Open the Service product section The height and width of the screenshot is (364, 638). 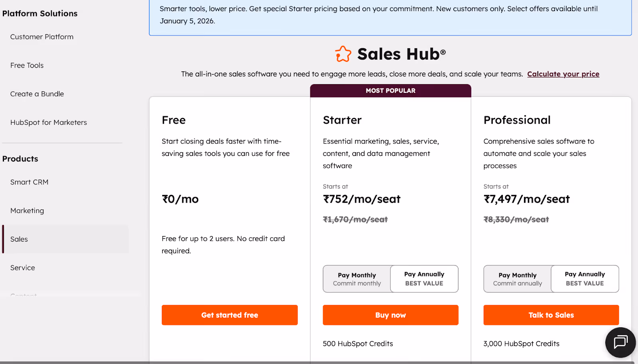click(22, 268)
